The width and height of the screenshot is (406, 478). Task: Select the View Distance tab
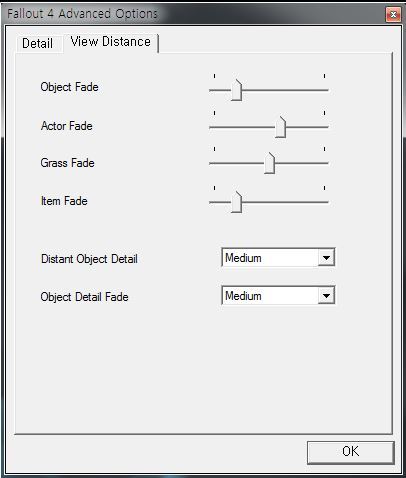[x=111, y=42]
